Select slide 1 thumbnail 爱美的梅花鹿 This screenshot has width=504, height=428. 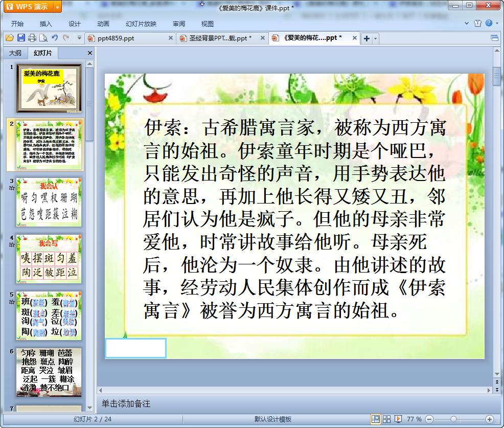click(49, 88)
